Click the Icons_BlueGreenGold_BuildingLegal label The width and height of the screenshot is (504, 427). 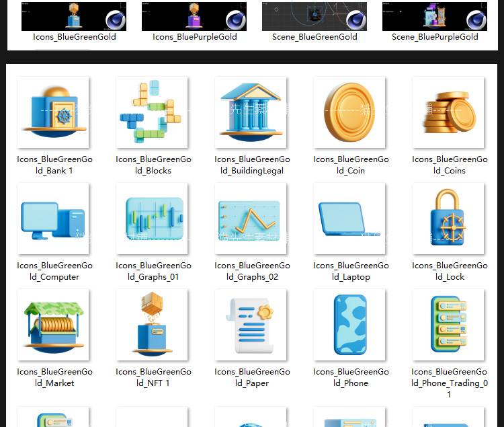252,165
